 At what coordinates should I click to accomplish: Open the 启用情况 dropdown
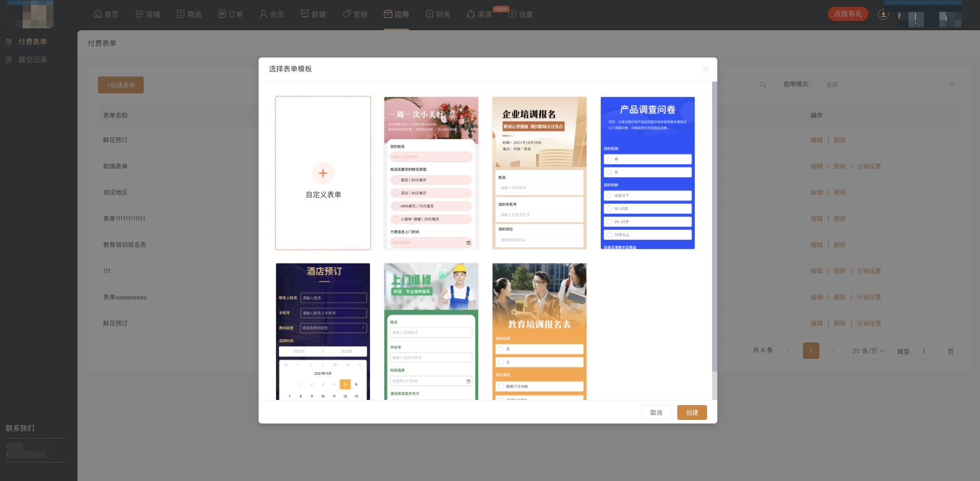[890, 85]
